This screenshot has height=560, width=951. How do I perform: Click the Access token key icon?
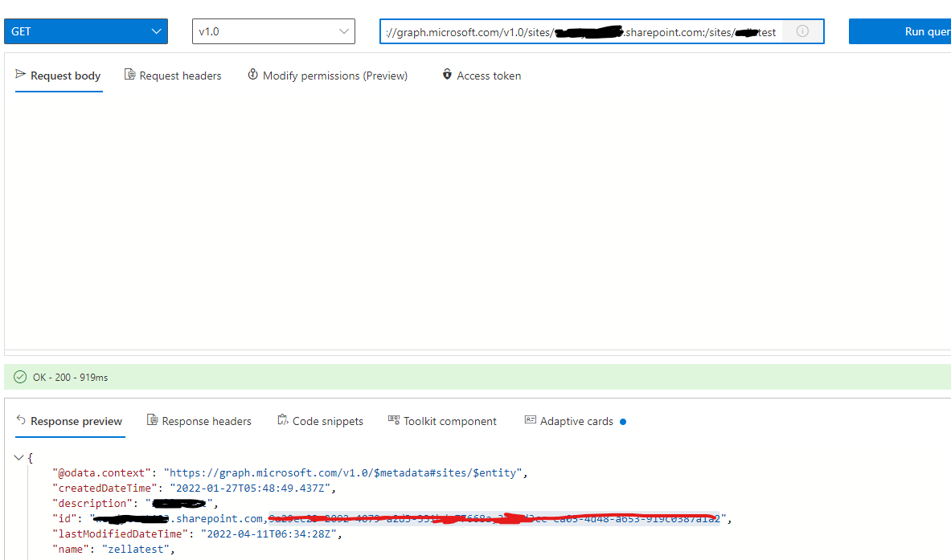click(447, 75)
